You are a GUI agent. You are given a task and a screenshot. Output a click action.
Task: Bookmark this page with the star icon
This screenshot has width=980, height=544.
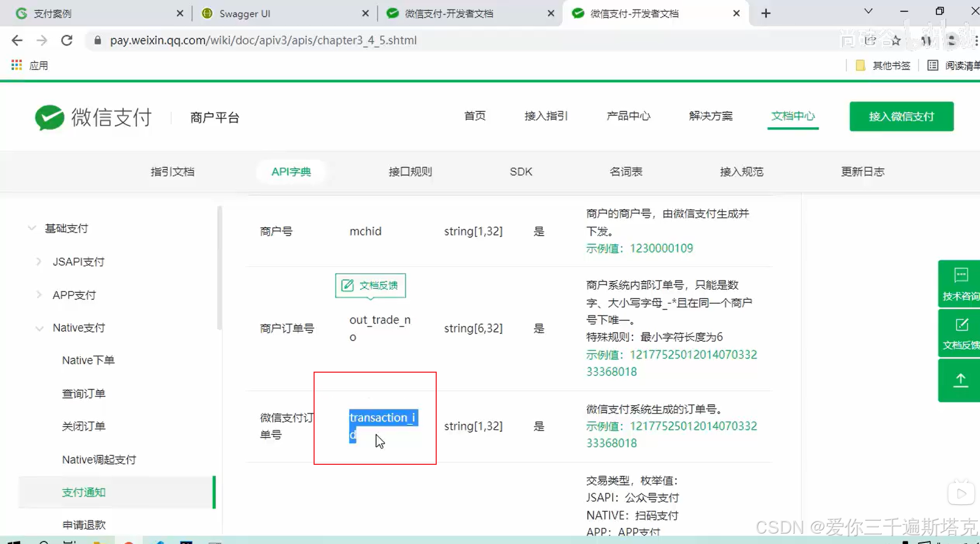click(896, 40)
